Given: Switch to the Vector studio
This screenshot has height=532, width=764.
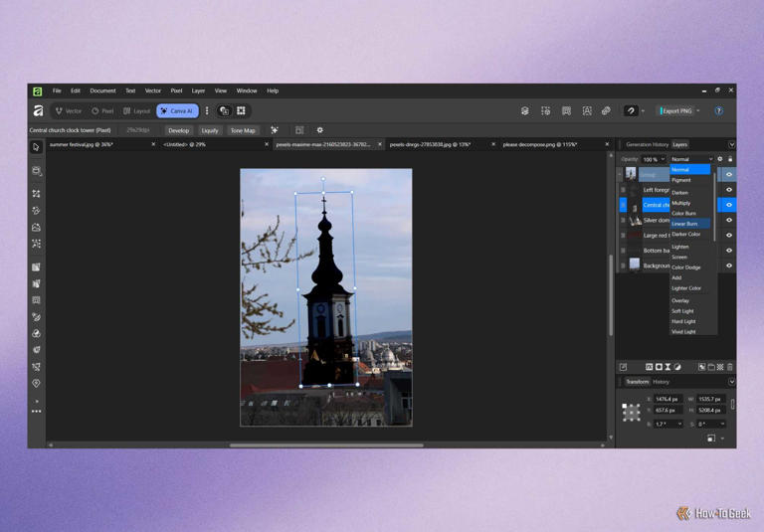Looking at the screenshot, I should pos(69,111).
